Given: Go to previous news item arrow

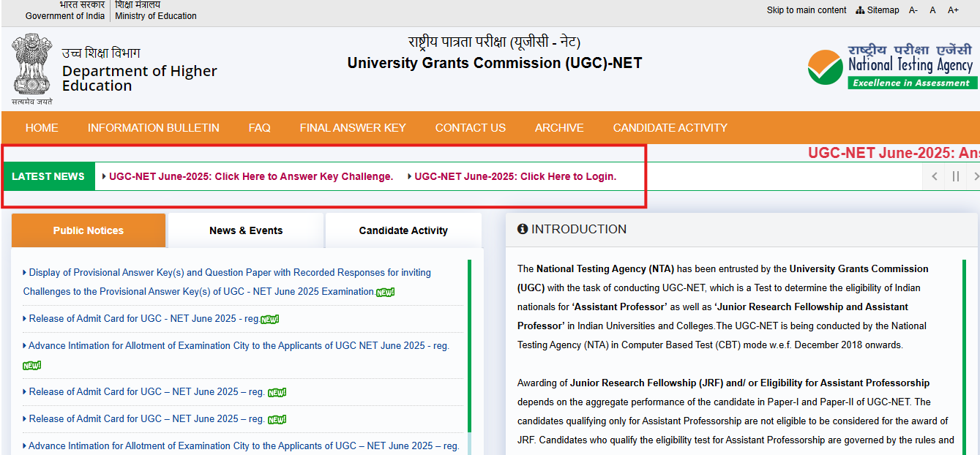Looking at the screenshot, I should coord(935,176).
